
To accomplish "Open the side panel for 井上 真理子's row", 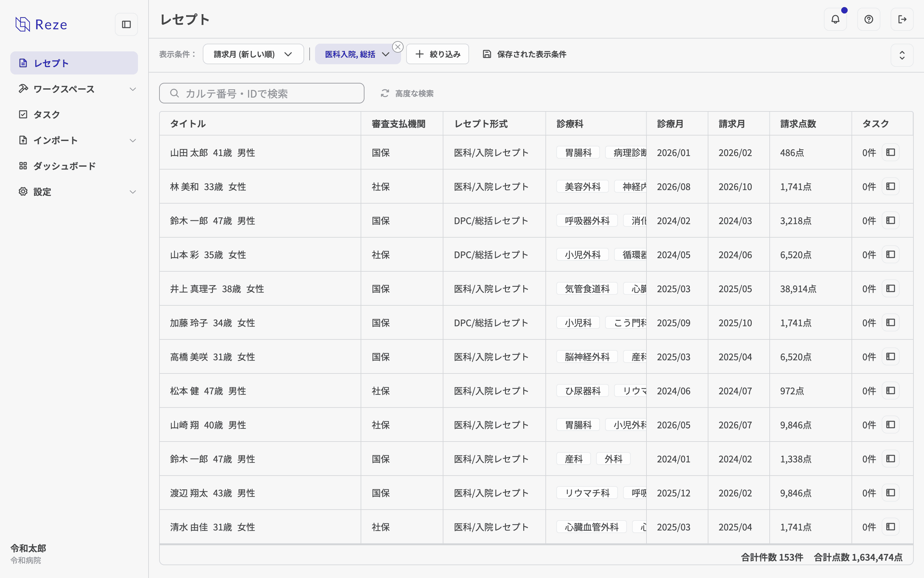I will [x=890, y=289].
